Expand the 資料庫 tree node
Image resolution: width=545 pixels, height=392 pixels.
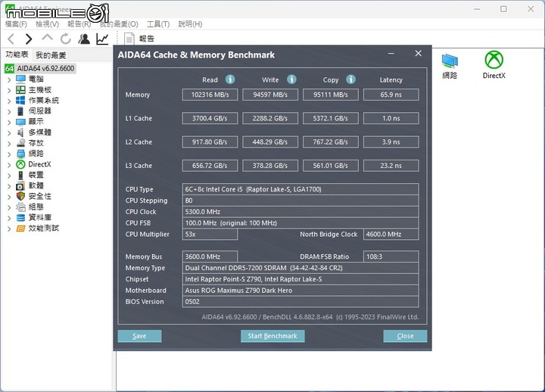9,218
